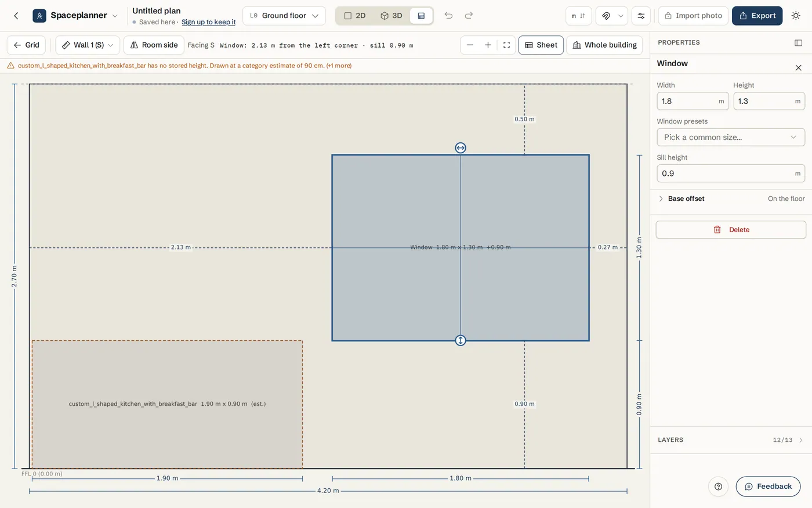Click the Height input field
Viewport: 812px width, 508px height.
769,101
